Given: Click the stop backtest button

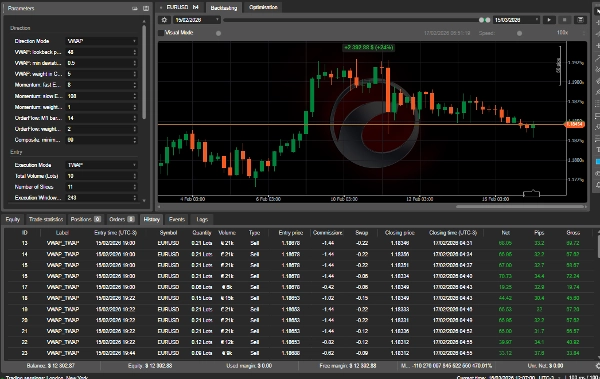Looking at the screenshot, I should (564, 20).
